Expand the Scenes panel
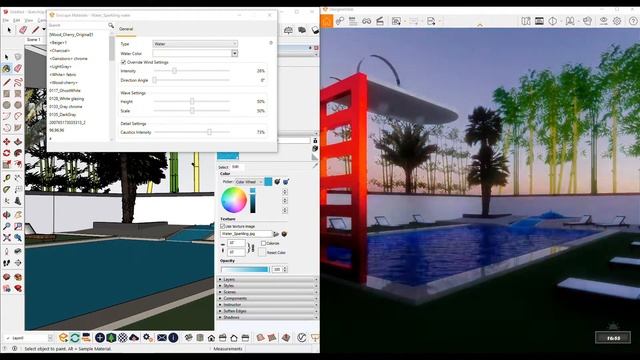This screenshot has height=360, width=640. point(267,292)
